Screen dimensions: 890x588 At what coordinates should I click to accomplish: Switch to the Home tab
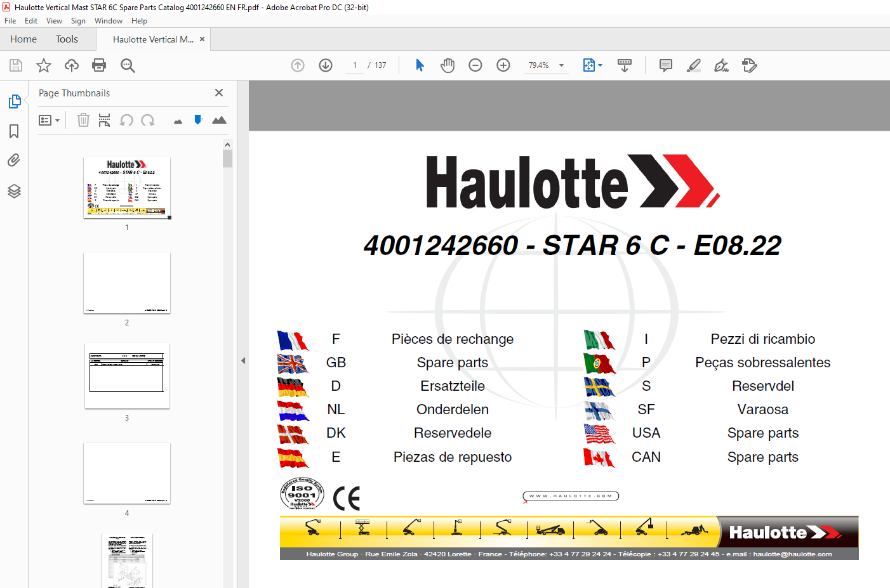[x=23, y=39]
